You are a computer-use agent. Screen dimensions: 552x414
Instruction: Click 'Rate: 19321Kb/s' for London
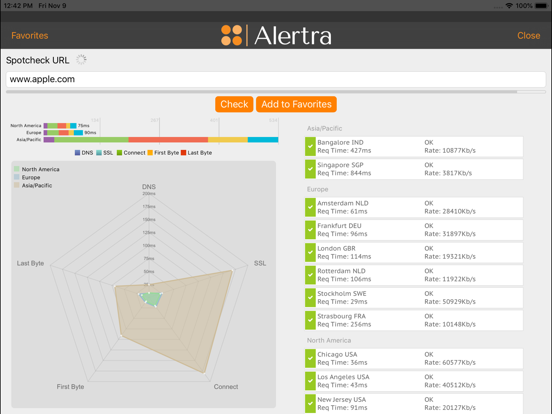[x=450, y=257]
